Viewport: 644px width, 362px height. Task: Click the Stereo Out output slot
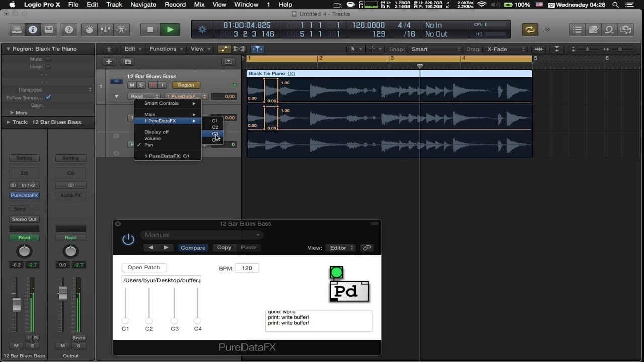[x=24, y=219]
